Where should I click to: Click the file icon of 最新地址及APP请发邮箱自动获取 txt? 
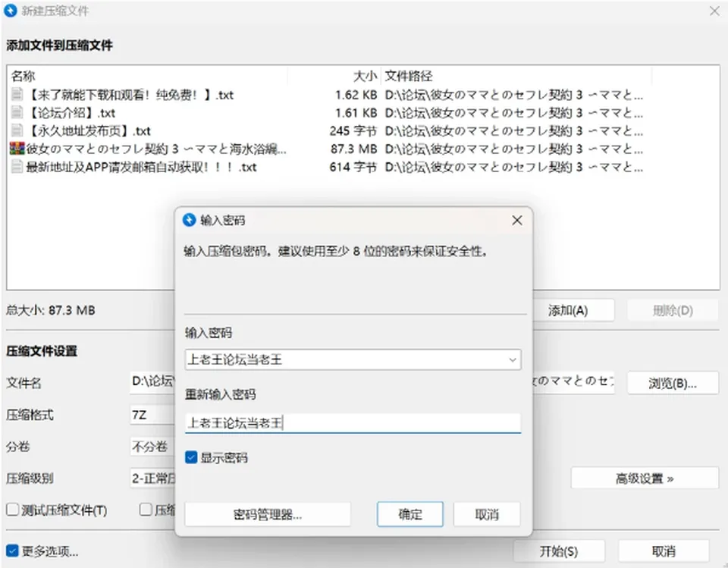(x=17, y=167)
